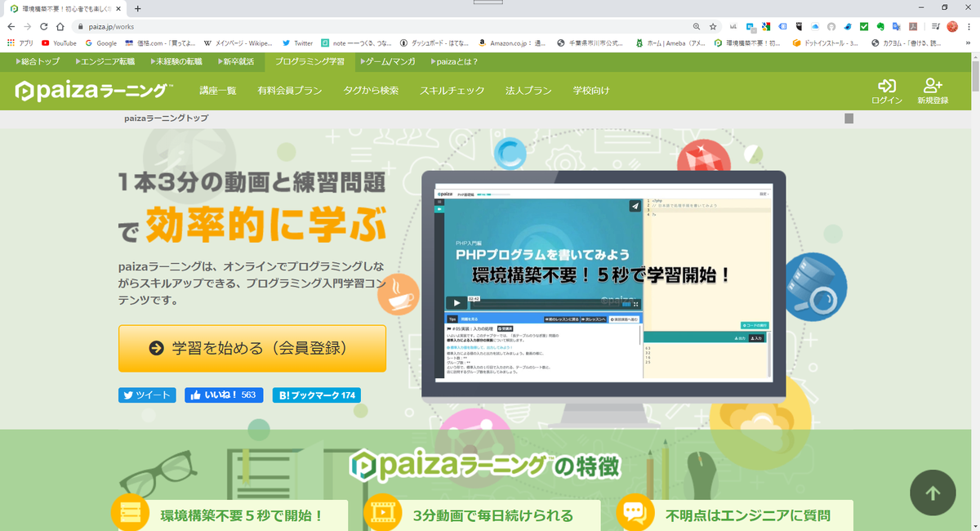The width and height of the screenshot is (980, 531).
Task: Open 法人プラン in the main navigation
Action: (x=528, y=91)
